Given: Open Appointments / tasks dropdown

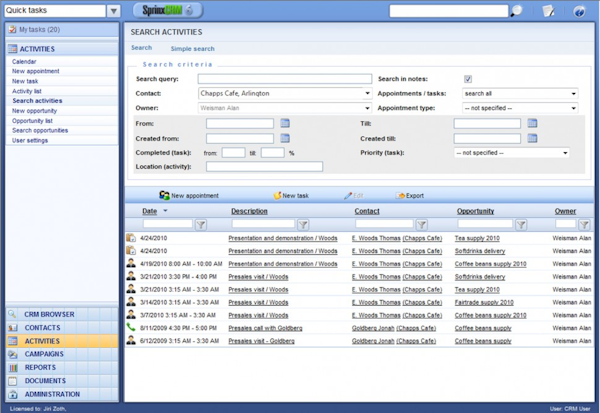Looking at the screenshot, I should pos(573,93).
